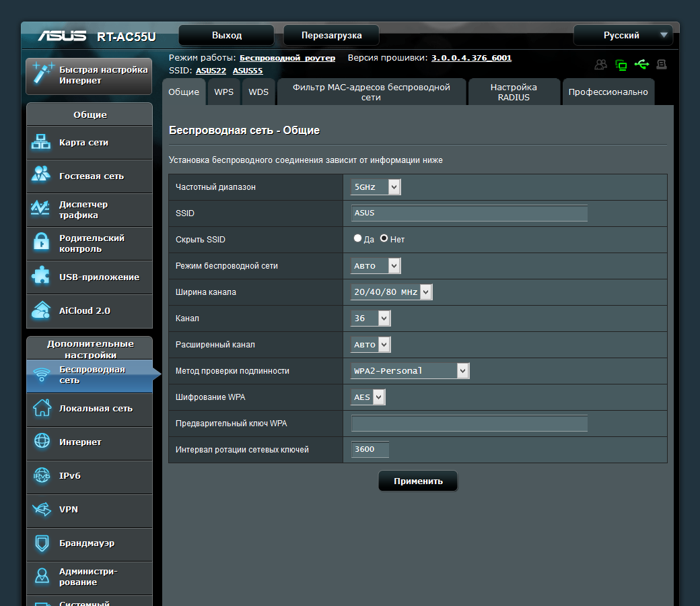The width and height of the screenshot is (700, 606).
Task: Open Parental Control padlock icon
Action: click(41, 242)
